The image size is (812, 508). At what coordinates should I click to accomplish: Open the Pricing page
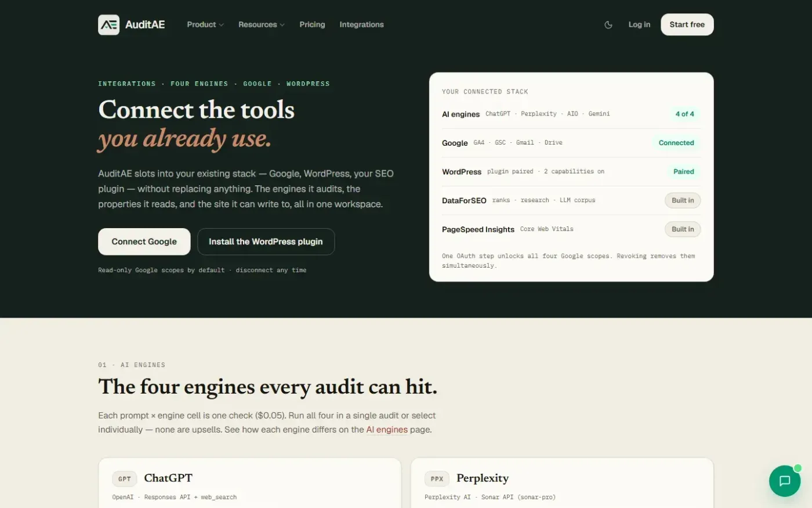312,24
